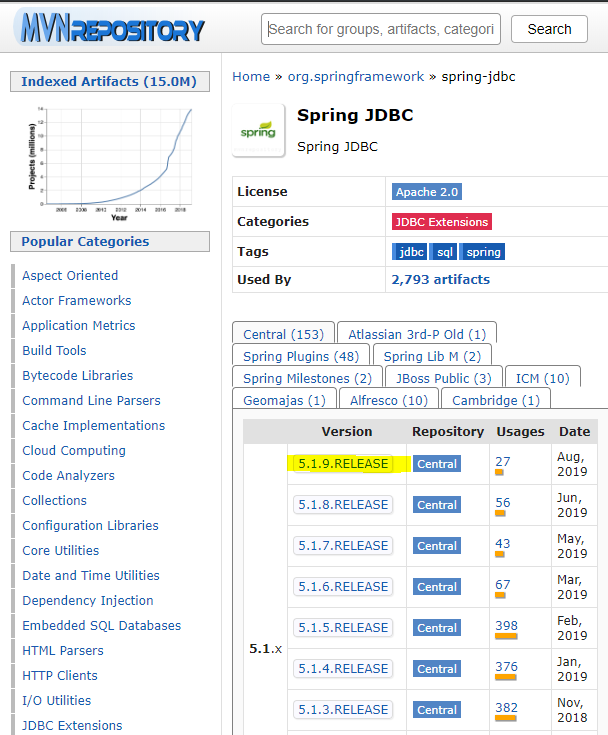Open the Collections category

[55, 501]
